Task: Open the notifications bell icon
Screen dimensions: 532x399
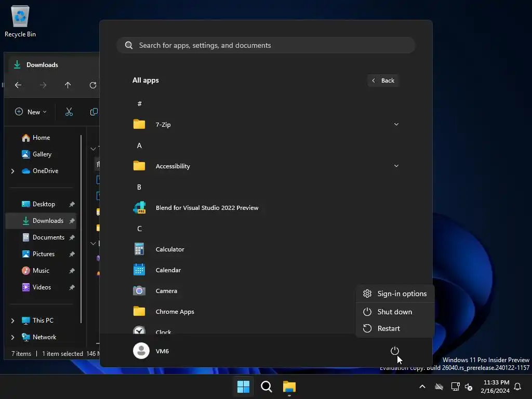Action: pos(517,387)
